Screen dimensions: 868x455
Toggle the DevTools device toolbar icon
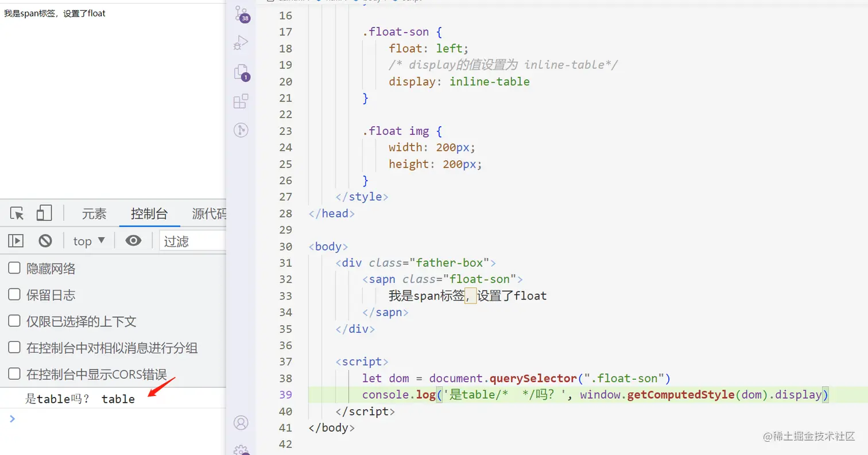(x=44, y=213)
